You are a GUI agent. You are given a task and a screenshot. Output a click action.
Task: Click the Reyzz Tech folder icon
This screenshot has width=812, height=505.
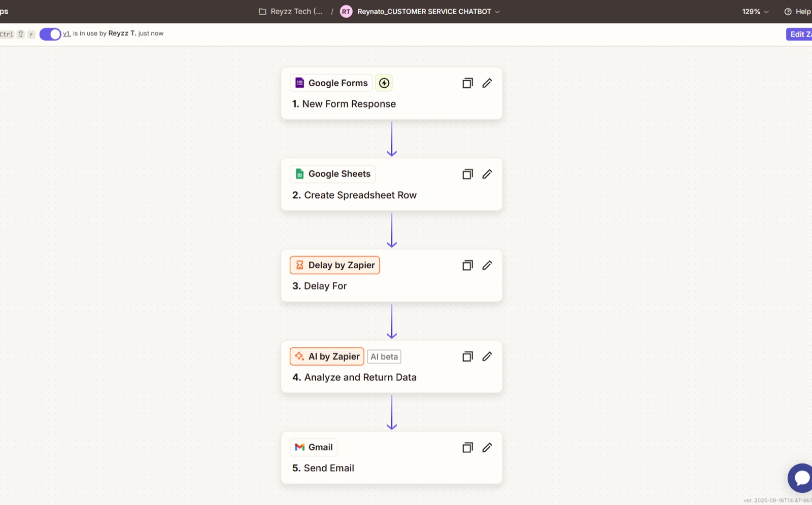262,12
